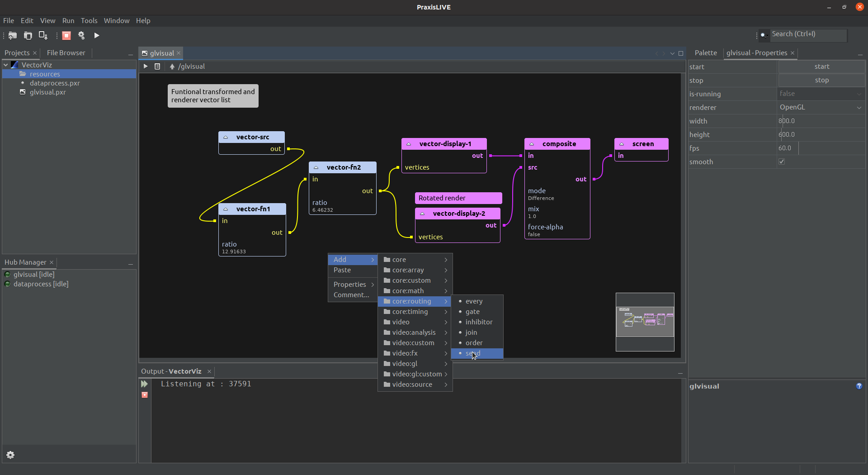Screen dimensions: 868x475
Task: Click the start button in Properties
Action: click(x=821, y=66)
